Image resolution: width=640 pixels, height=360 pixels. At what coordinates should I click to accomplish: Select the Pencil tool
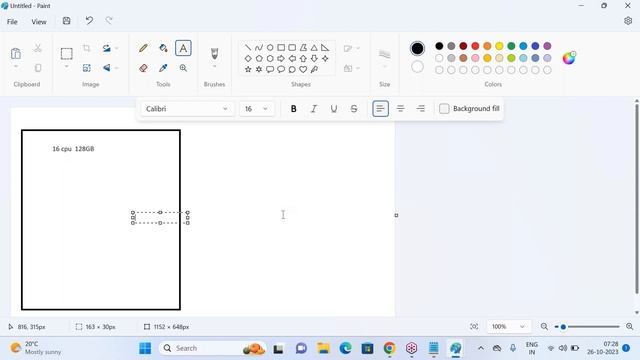[x=143, y=48]
